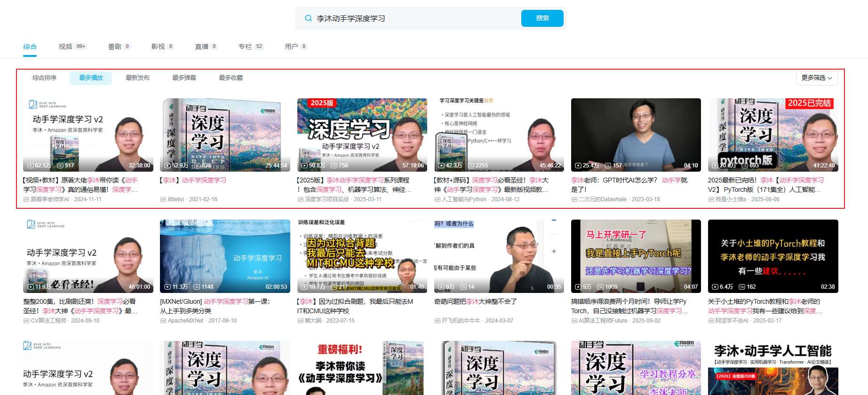This screenshot has height=395, width=868.
Task: Click the search field containing 李沐动手学深度学习
Action: point(408,18)
